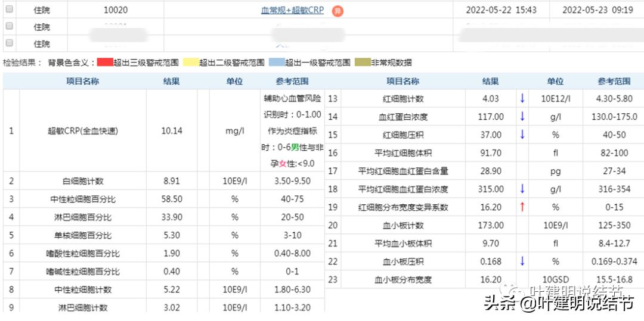Click the left 结果 column header
This screenshot has width=644, height=321.
[x=171, y=81]
